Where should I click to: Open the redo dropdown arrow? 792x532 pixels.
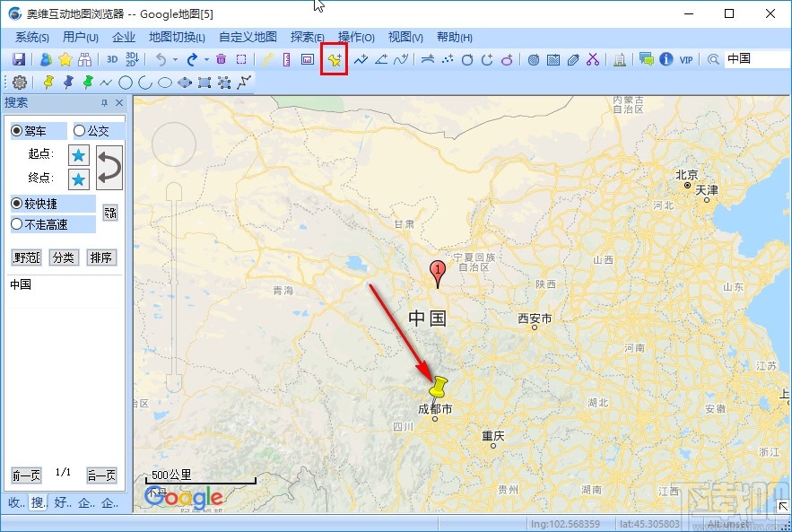[205, 60]
